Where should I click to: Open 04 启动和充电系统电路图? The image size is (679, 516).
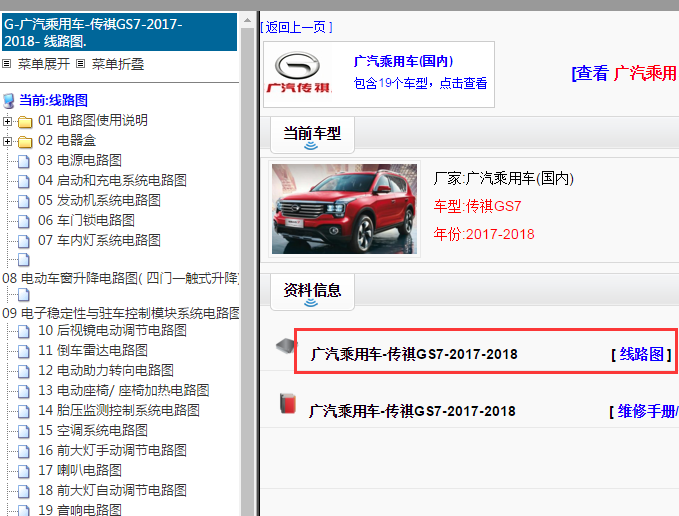112,180
